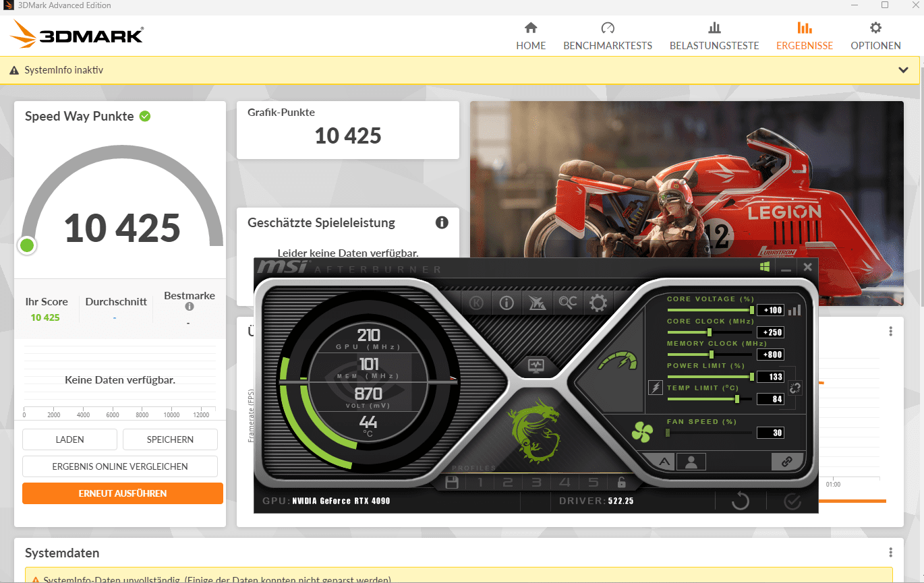Click the info icon under Bestmarke
924x583 pixels.
pos(190,307)
